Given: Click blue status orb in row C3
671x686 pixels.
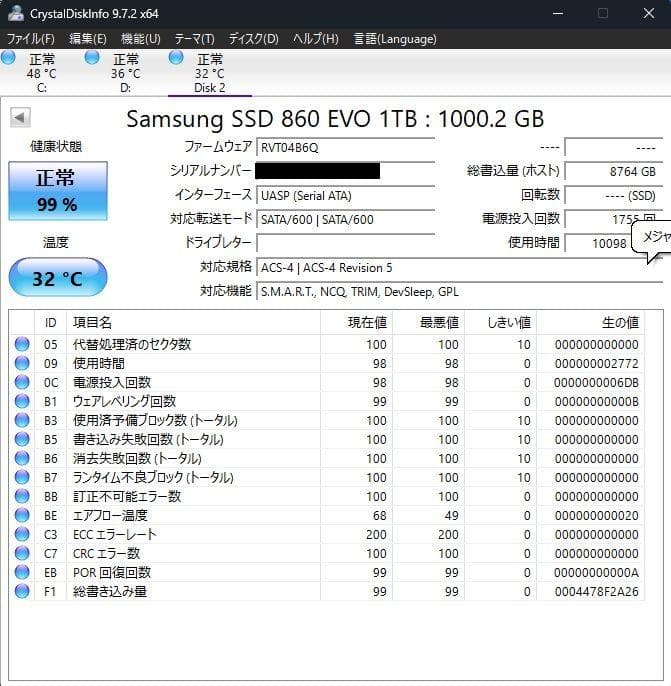Looking at the screenshot, I should [x=22, y=535].
